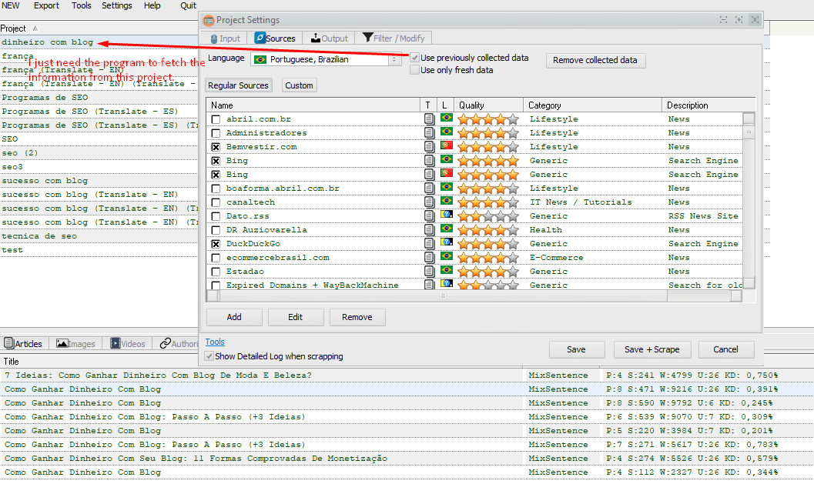Open the Tools menu in menu bar
Screen dimensions: 814x504
click(81, 5)
